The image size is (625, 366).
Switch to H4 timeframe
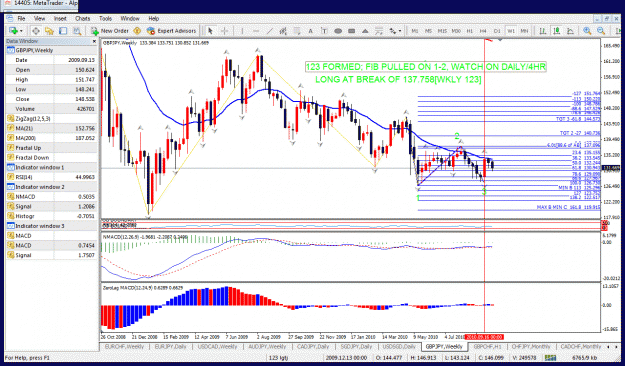483,31
